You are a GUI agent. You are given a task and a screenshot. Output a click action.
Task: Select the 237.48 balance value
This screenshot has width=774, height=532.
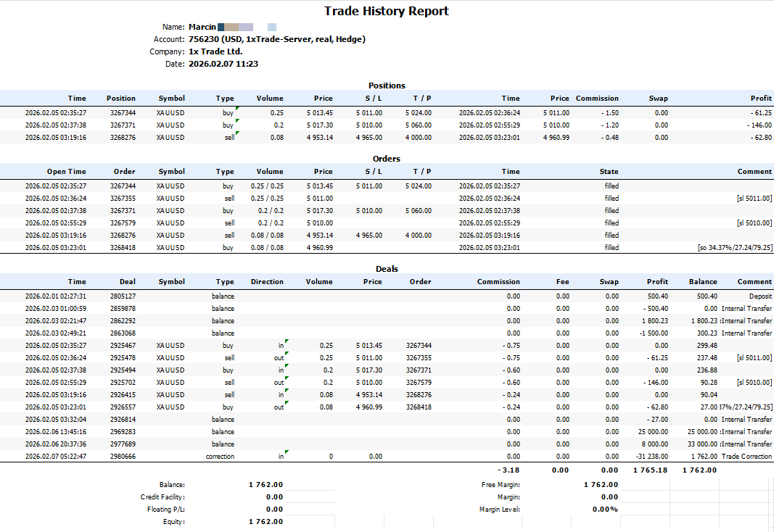(707, 358)
